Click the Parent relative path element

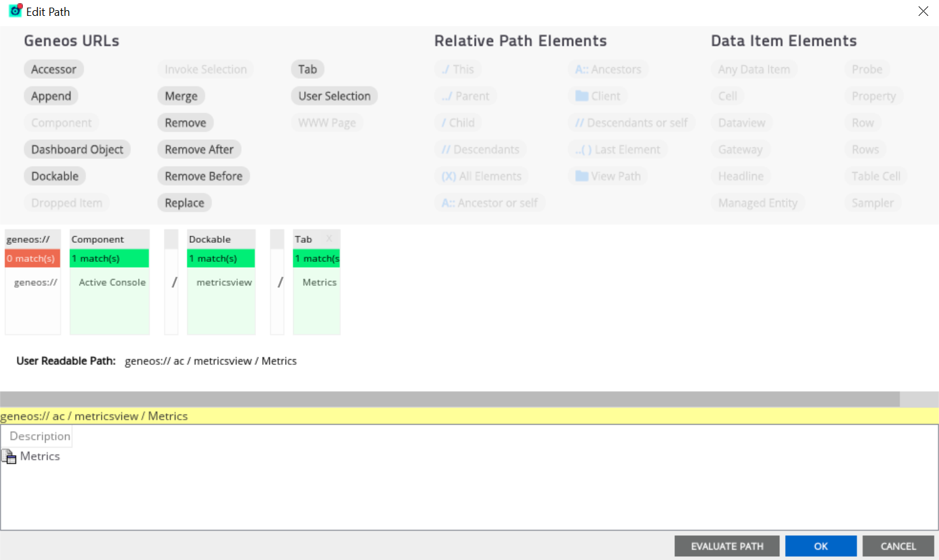coord(466,96)
